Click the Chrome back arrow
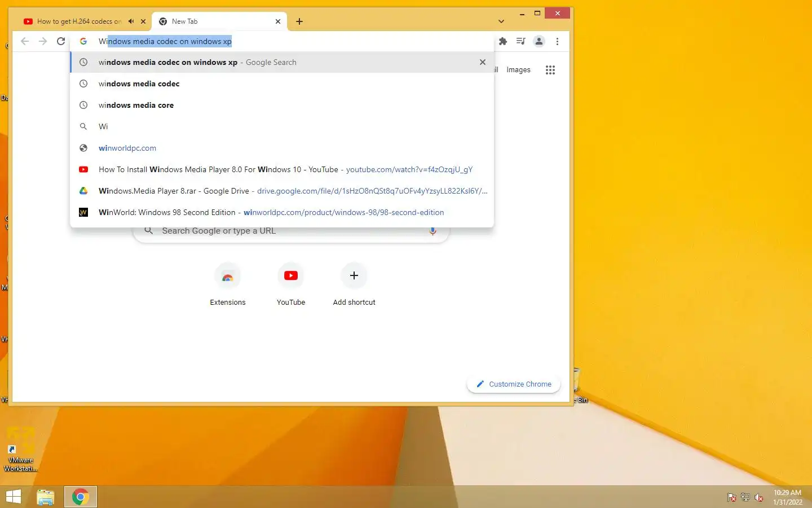The width and height of the screenshot is (812, 508). click(25, 41)
